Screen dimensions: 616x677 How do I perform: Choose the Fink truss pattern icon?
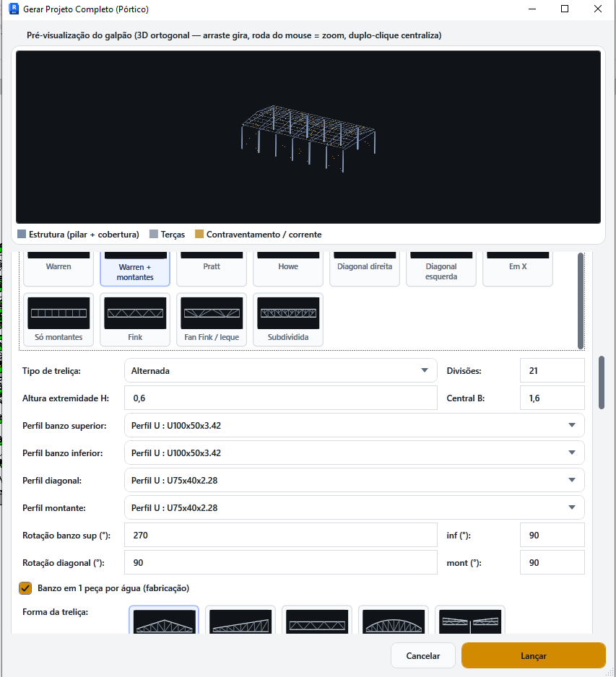coord(135,320)
